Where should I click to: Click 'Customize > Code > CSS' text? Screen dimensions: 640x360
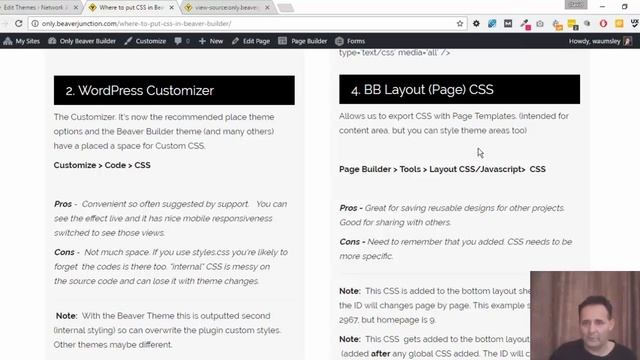point(102,165)
